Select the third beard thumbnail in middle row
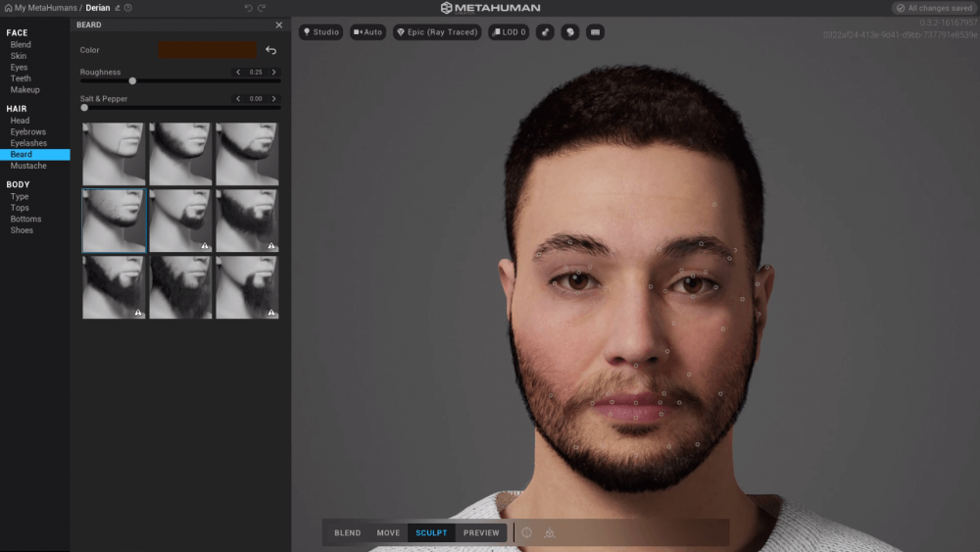 247,221
